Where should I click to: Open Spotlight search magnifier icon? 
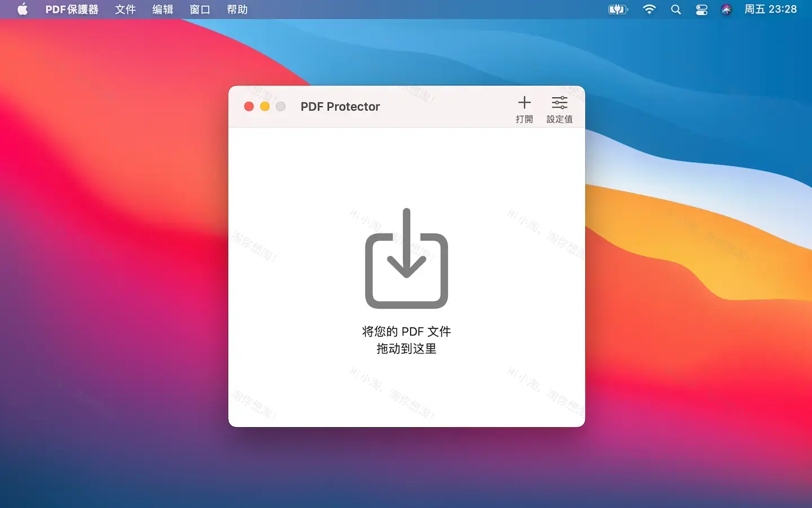coord(676,9)
